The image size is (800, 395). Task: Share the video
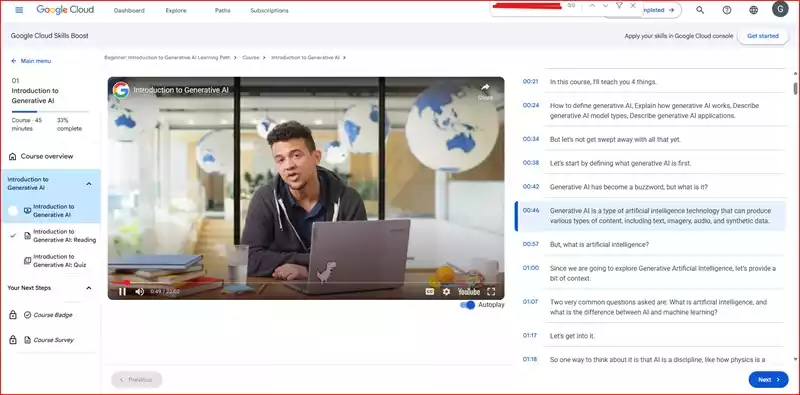coord(485,91)
